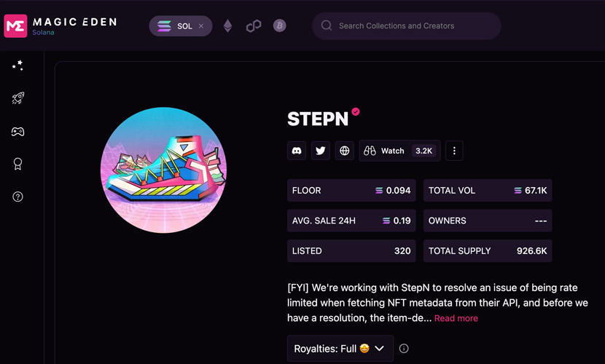Click the STEPN collection title
The image size is (605, 364).
point(318,119)
